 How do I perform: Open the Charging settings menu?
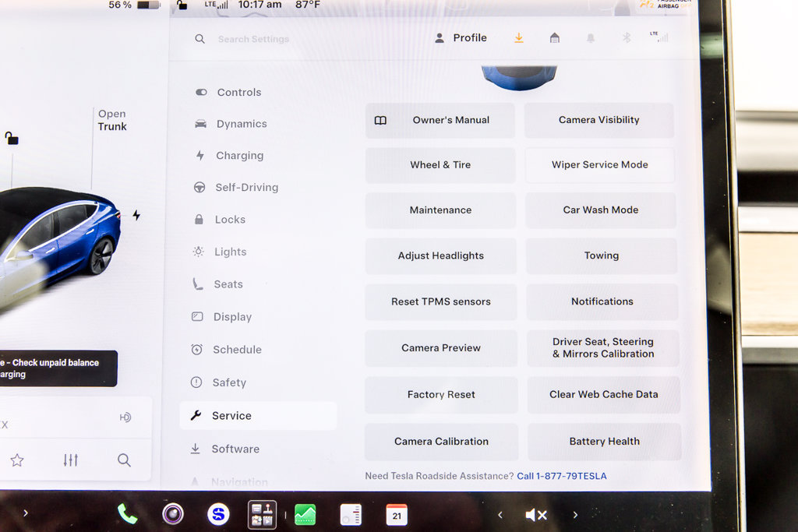[230, 155]
